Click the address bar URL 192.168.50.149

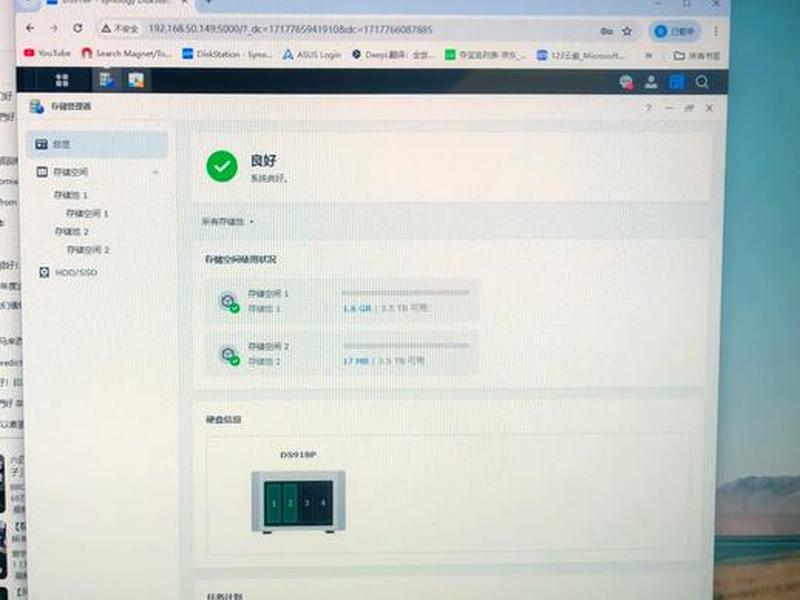click(290, 29)
